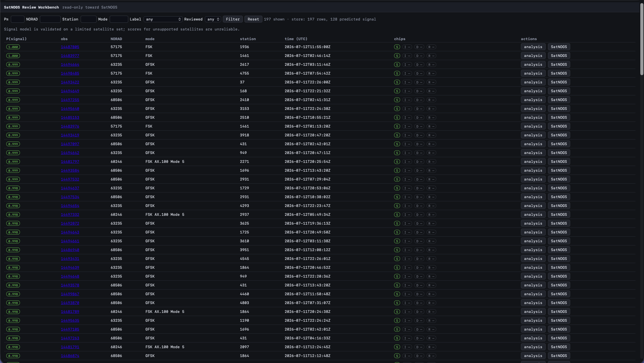Click the I chip in observation 14483977 row
Image resolution: width=644 pixels, height=363 pixels.
coord(407,56)
